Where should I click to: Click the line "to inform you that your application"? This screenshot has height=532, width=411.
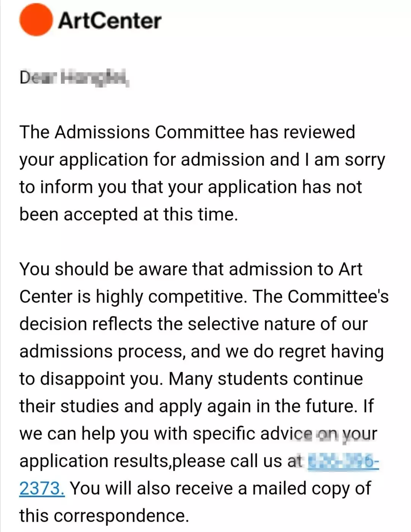click(191, 187)
